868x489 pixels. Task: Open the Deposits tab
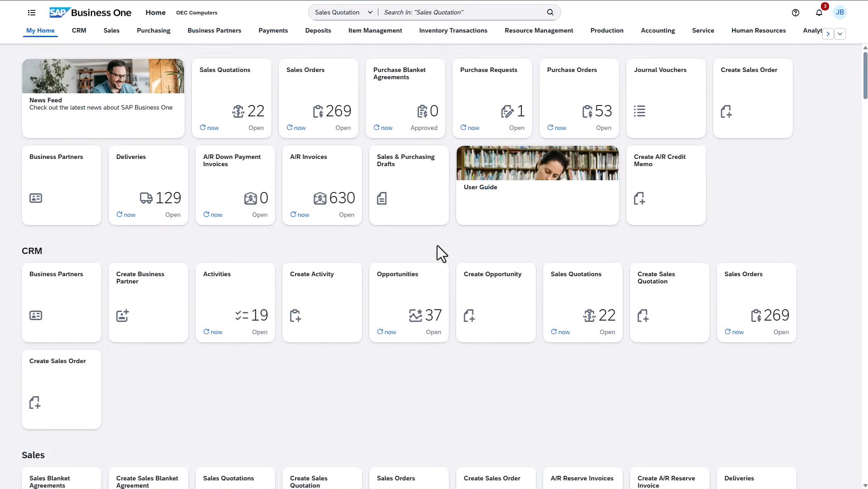point(318,30)
